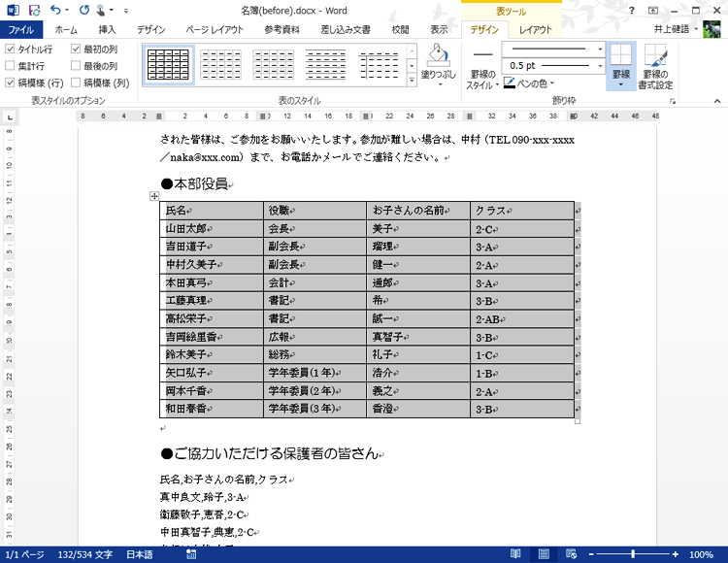Viewport: 728px width, 563px height.
Task: Open ribbon display options button
Action: pos(653,11)
